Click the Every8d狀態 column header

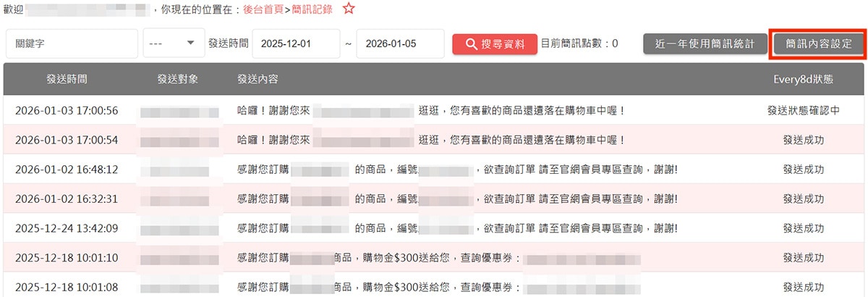(803, 78)
